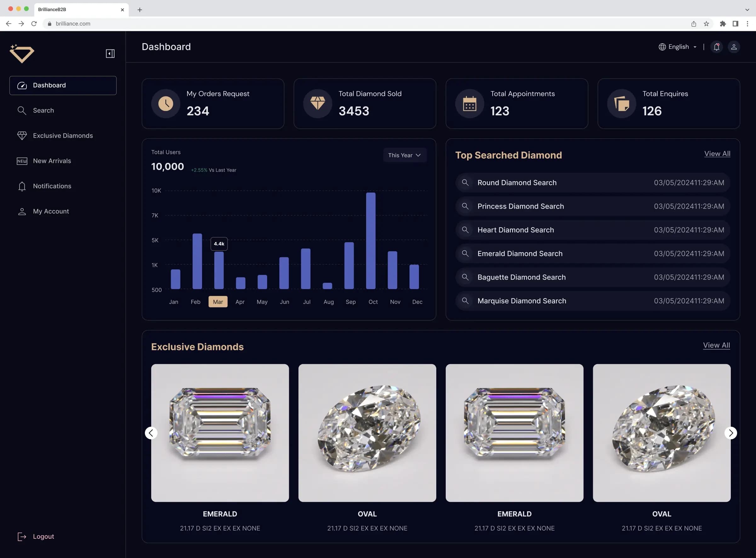Click View All link for Exclusive Diamonds

point(717,345)
